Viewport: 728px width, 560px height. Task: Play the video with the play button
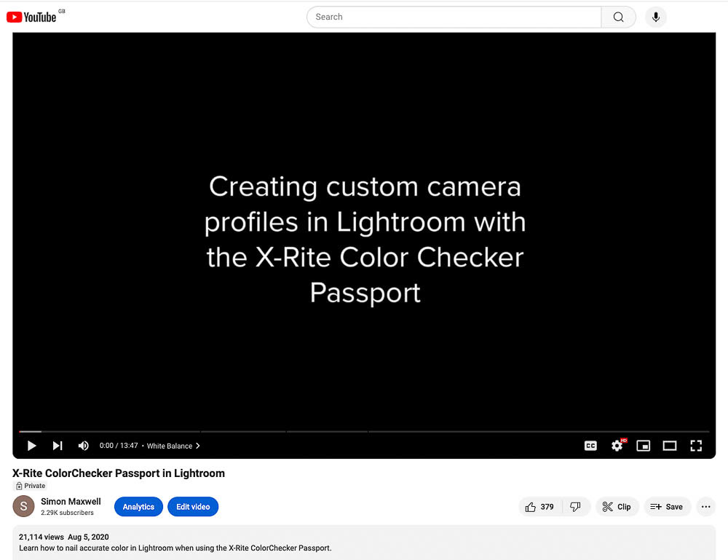(31, 446)
